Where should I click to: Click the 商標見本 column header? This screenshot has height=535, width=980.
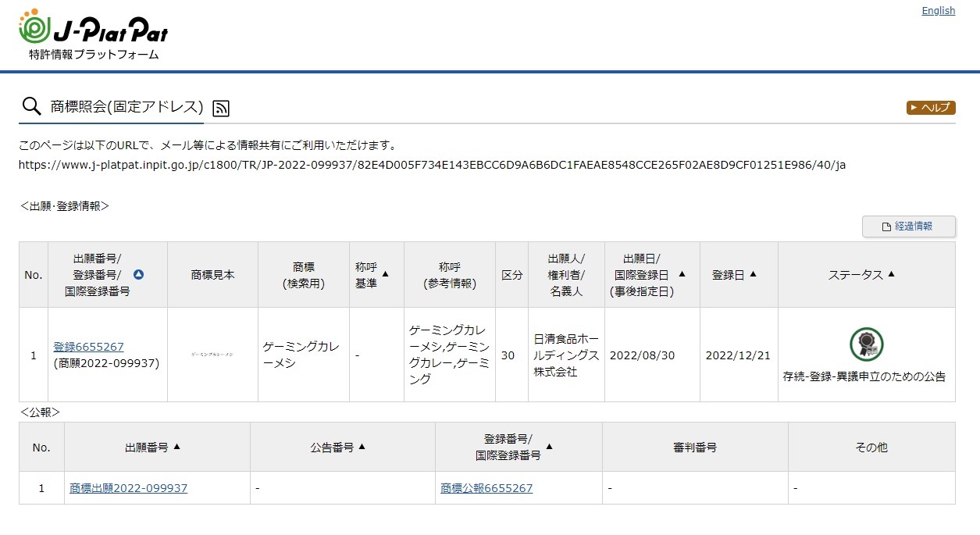tap(212, 275)
